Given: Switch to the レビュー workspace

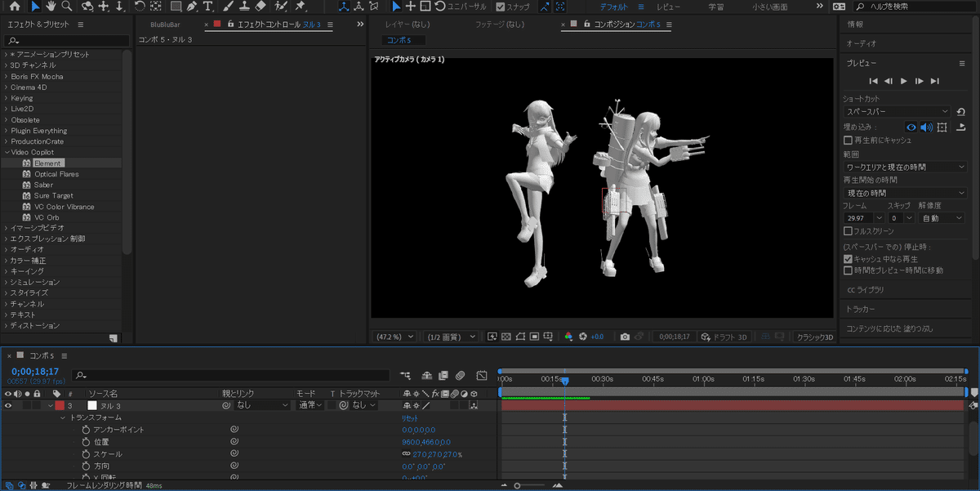Looking at the screenshot, I should click(669, 7).
